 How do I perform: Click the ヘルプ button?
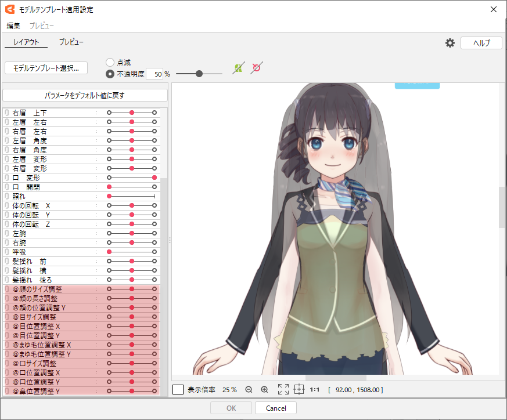[x=481, y=43]
